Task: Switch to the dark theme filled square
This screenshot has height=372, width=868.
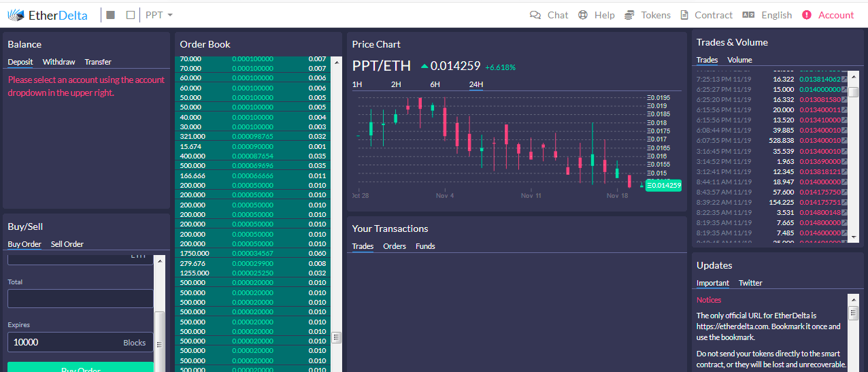Action: pyautogui.click(x=111, y=15)
